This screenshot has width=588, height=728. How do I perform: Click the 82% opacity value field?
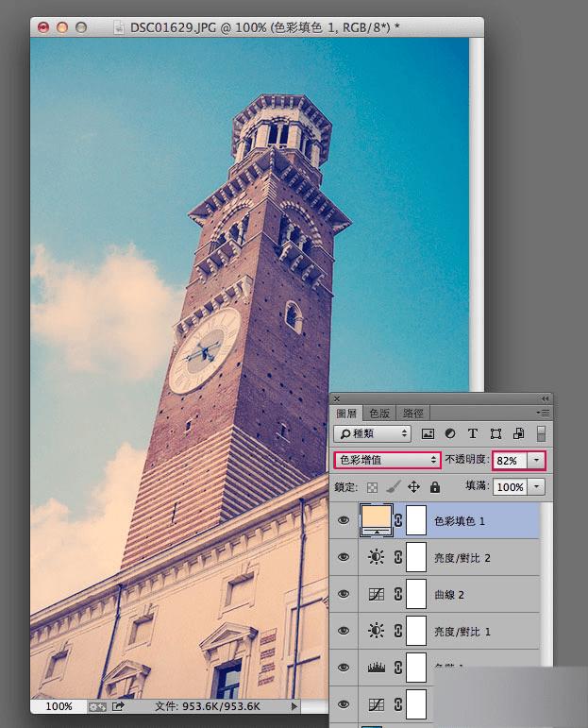pyautogui.click(x=511, y=460)
